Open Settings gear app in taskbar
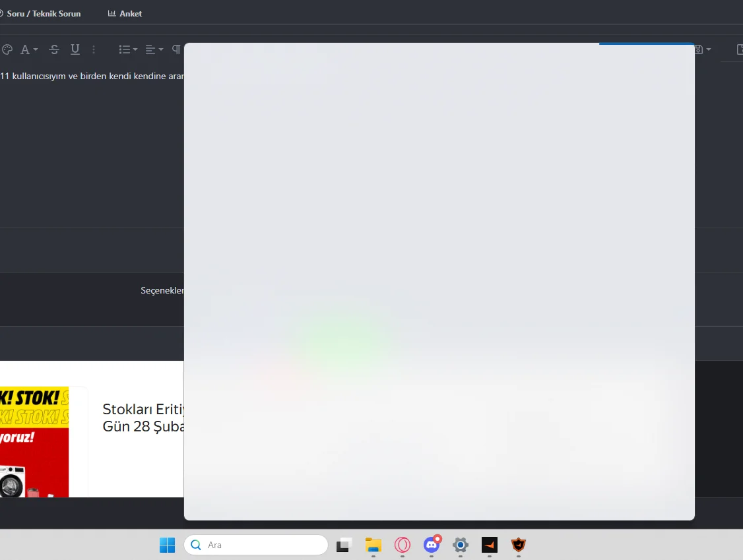The width and height of the screenshot is (743, 560). (461, 545)
